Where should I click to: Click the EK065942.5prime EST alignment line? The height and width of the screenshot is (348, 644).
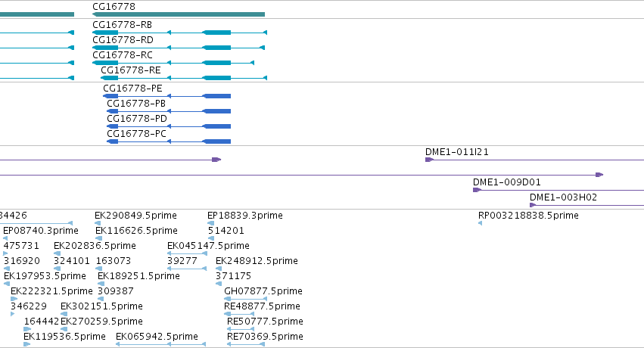click(160, 344)
